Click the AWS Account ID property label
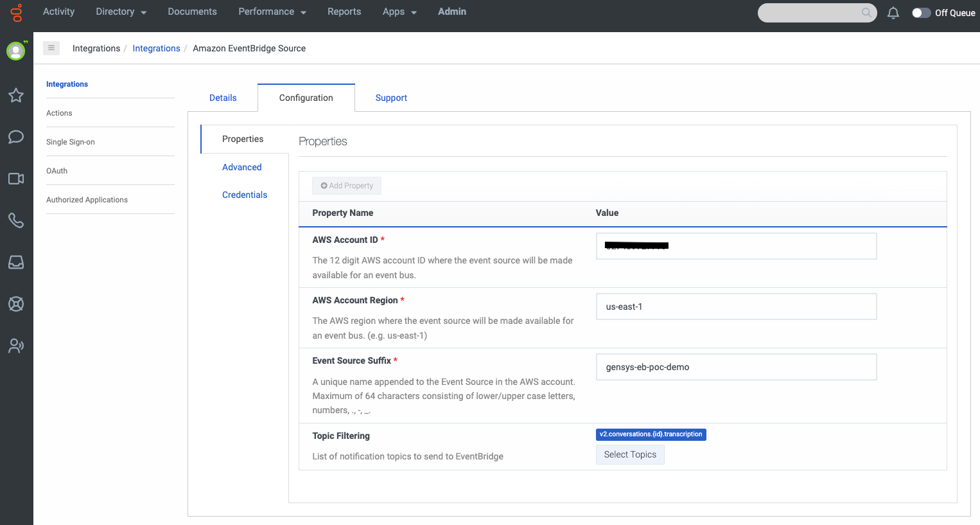Viewport: 980px width, 525px height. coord(346,240)
